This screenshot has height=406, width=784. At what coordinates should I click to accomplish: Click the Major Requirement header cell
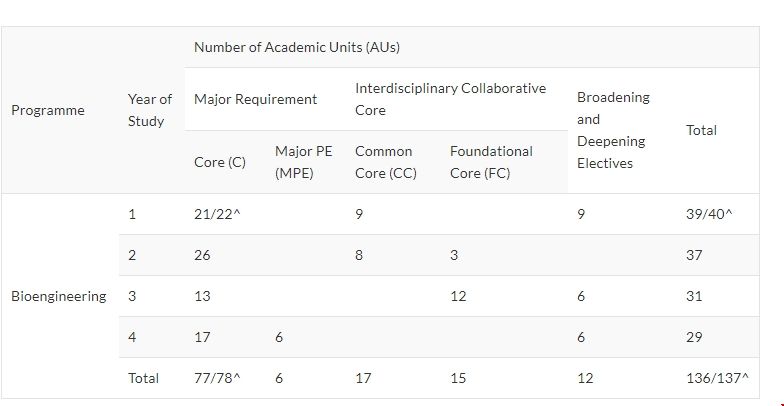[255, 99]
